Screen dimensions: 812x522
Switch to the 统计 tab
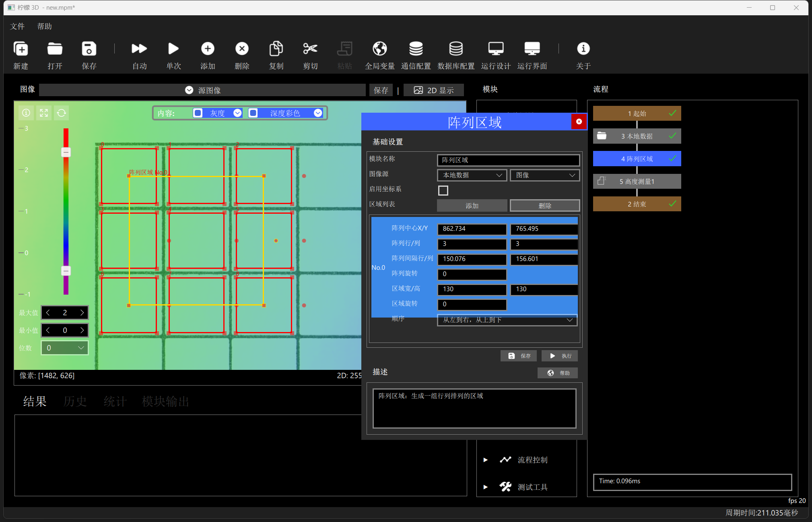point(115,401)
